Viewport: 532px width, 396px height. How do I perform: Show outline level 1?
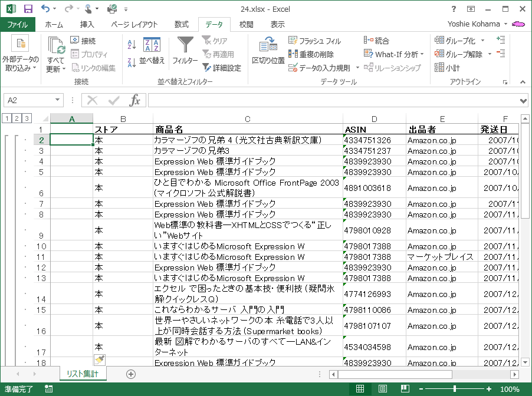[x=7, y=118]
